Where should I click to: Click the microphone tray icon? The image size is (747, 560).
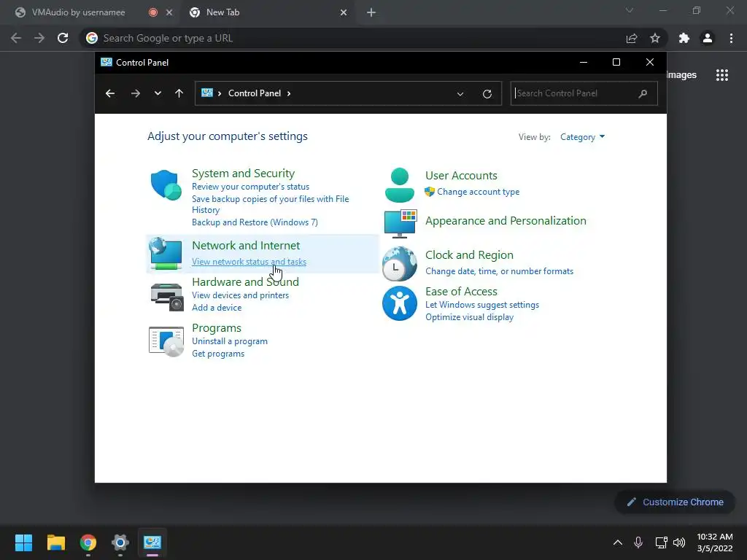click(638, 542)
